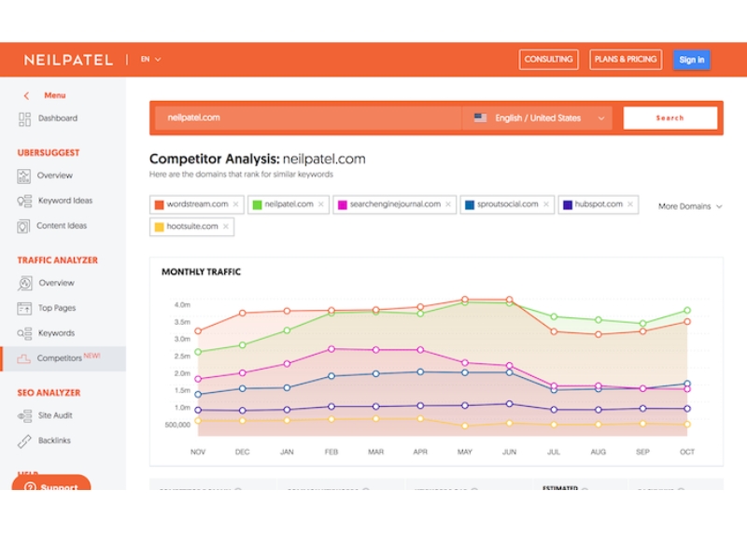Click inside the neilpatel.com search field
747x560 pixels.
tap(280, 118)
